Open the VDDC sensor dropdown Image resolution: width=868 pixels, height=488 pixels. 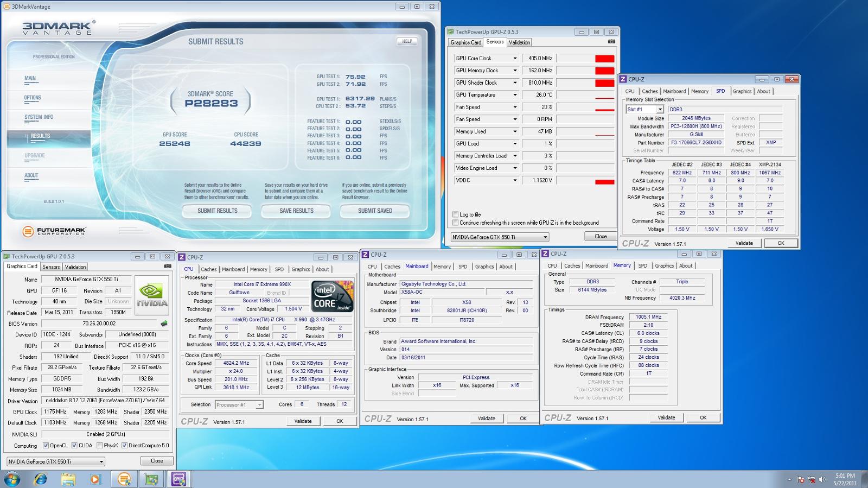[x=515, y=180]
